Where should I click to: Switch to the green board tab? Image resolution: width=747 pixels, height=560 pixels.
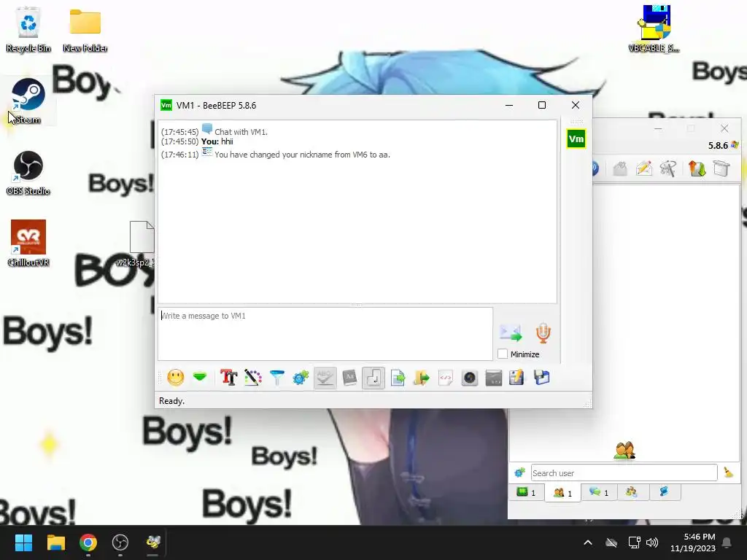[527, 492]
